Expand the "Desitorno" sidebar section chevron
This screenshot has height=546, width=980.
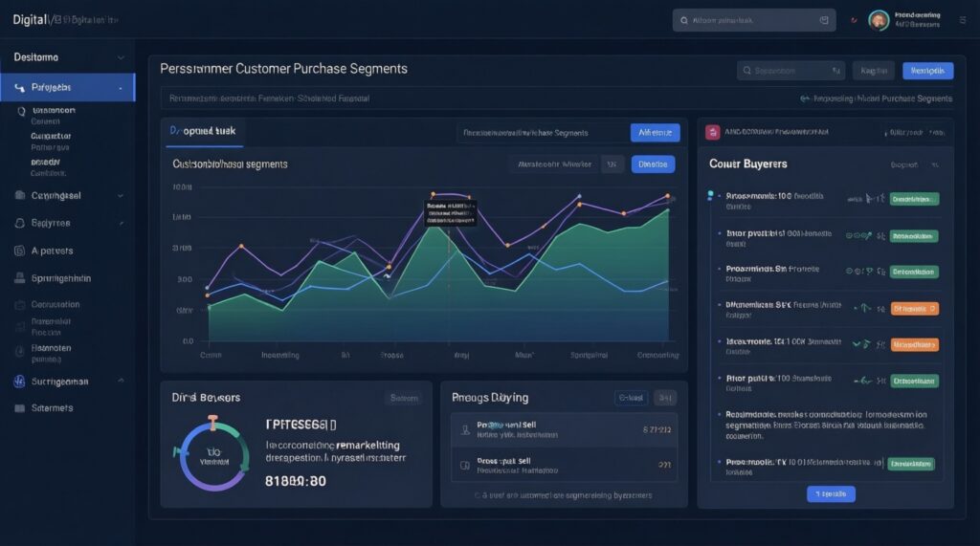click(x=120, y=57)
